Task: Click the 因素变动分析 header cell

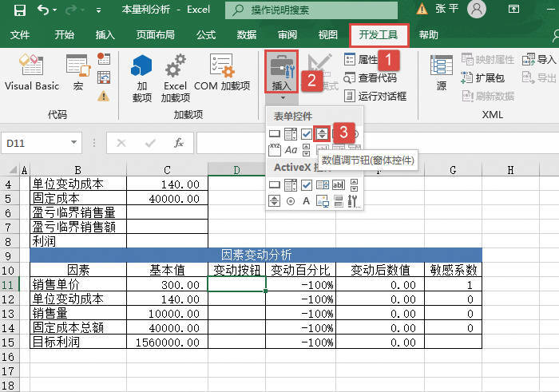Action: coord(256,255)
